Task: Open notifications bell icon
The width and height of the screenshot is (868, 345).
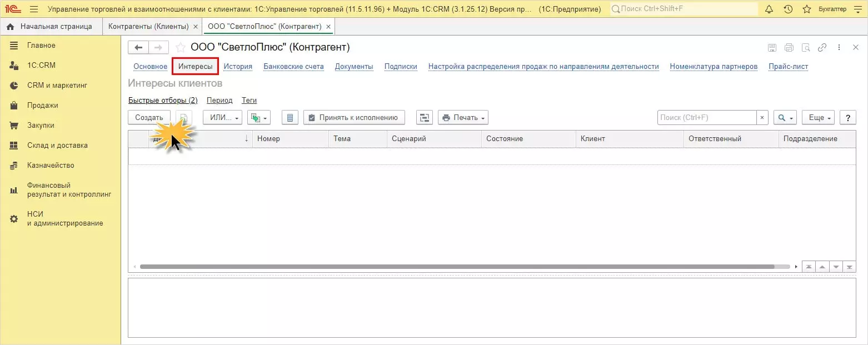Action: tap(769, 9)
